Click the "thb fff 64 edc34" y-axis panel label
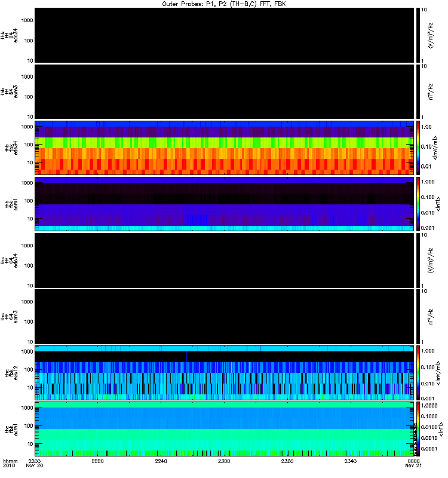This screenshot has width=448, height=478. pos(9,35)
